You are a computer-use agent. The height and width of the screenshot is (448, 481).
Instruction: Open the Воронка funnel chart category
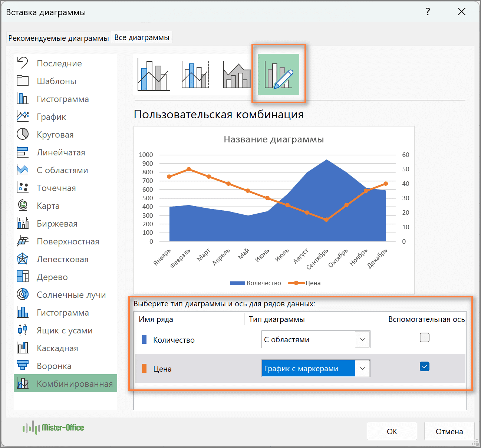click(x=54, y=366)
